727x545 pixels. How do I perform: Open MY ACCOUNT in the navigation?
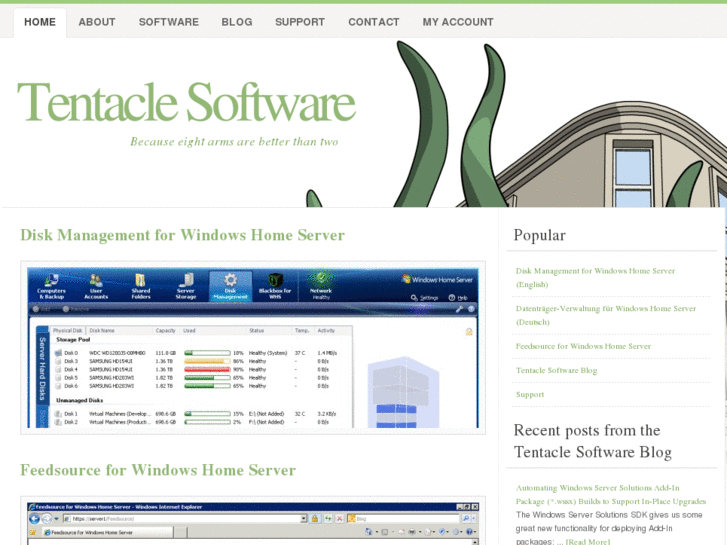tap(458, 22)
